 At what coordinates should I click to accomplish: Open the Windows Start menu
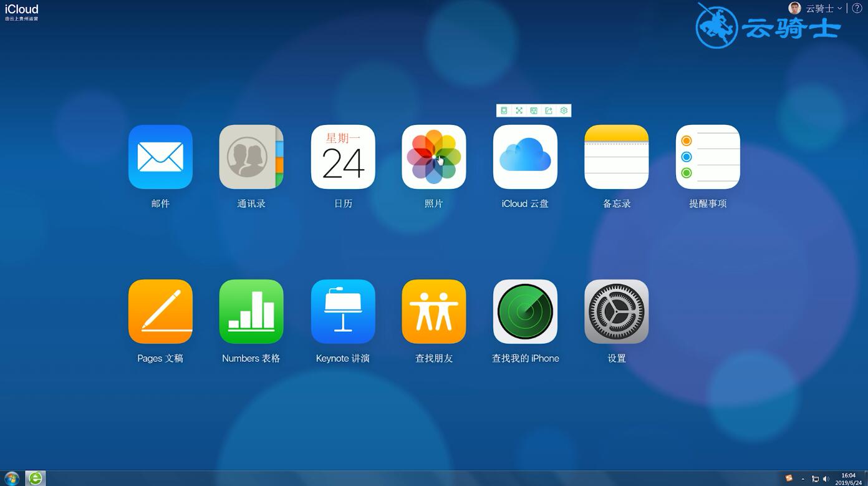[12, 479]
